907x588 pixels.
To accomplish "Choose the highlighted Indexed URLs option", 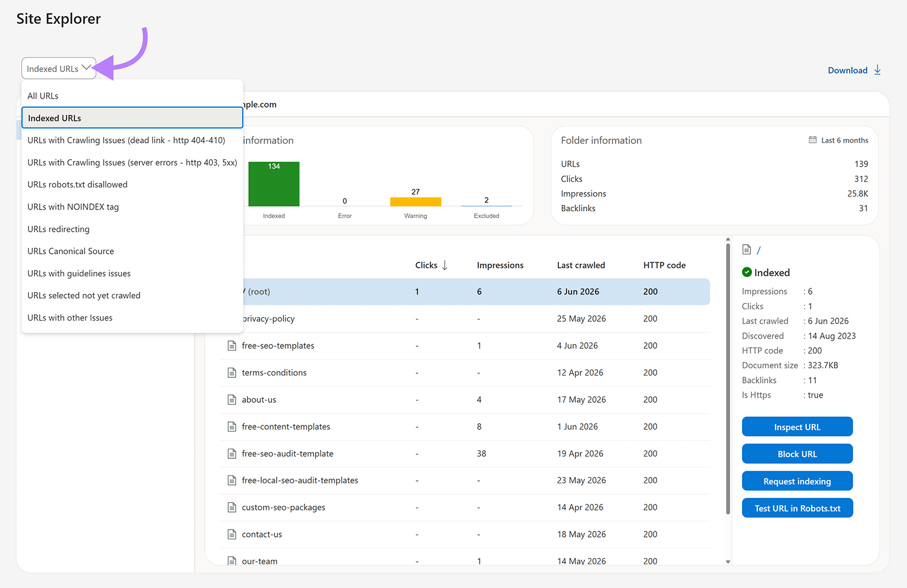I will 132,118.
